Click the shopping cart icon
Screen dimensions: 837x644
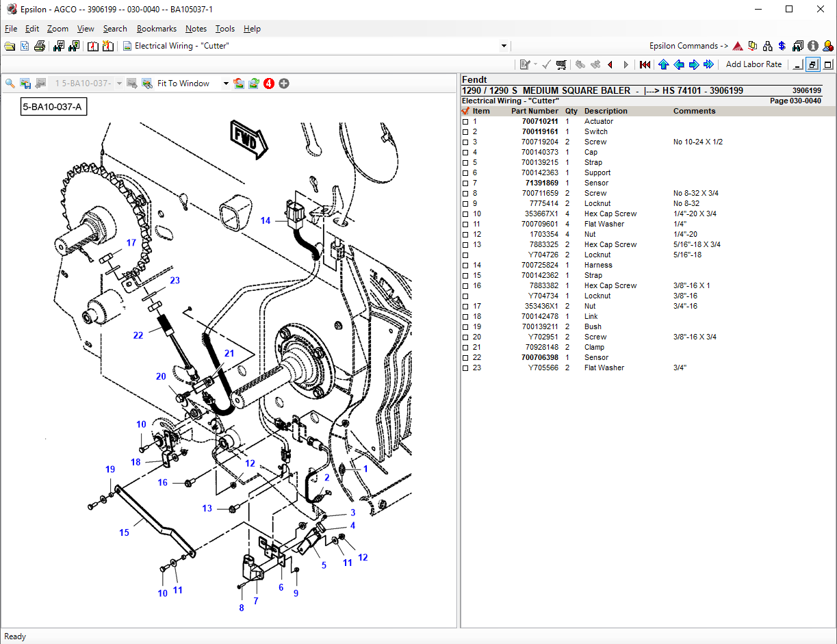561,64
